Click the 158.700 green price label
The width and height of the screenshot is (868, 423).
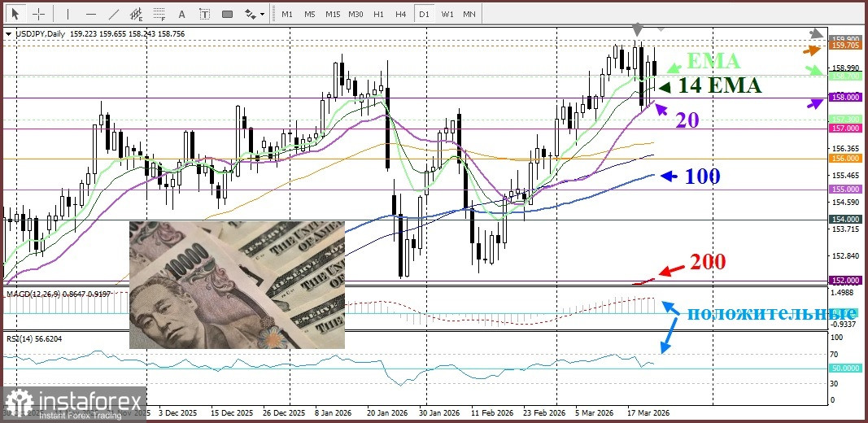(x=844, y=76)
